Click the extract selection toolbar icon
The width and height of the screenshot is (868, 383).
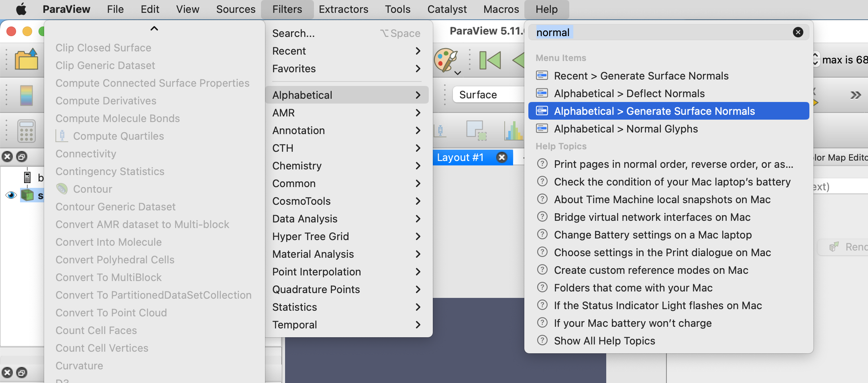476,131
